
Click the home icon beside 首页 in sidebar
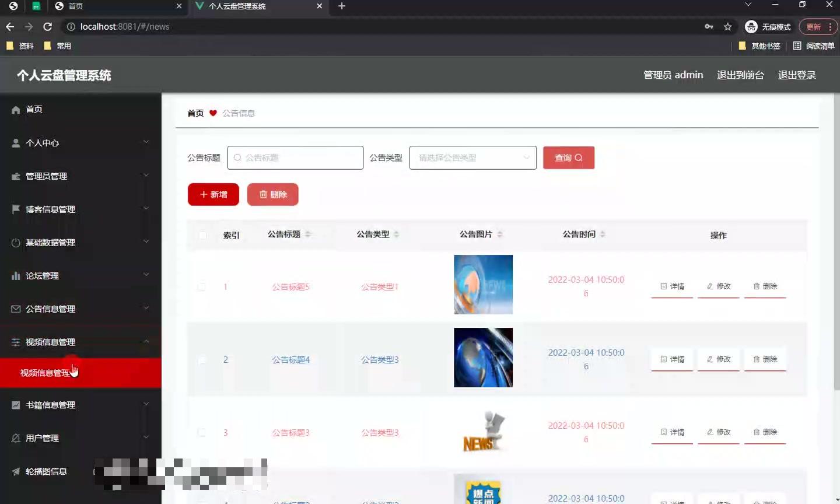click(16, 110)
